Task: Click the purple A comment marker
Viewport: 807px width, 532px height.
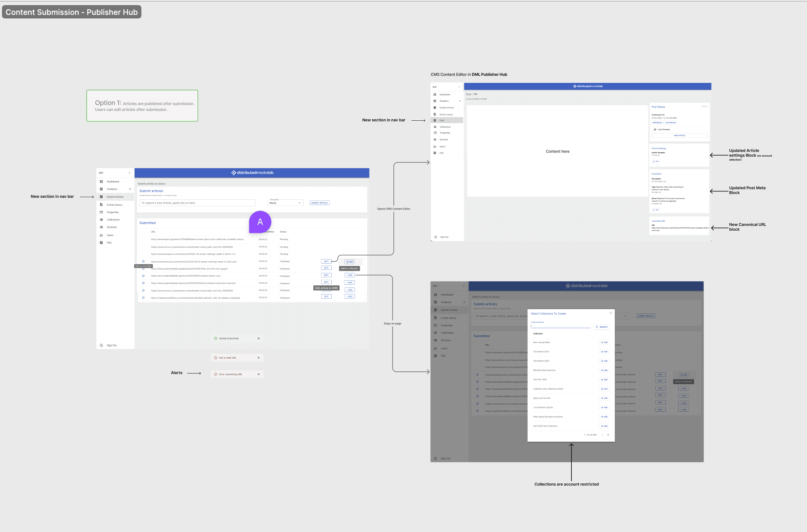Action: (260, 222)
